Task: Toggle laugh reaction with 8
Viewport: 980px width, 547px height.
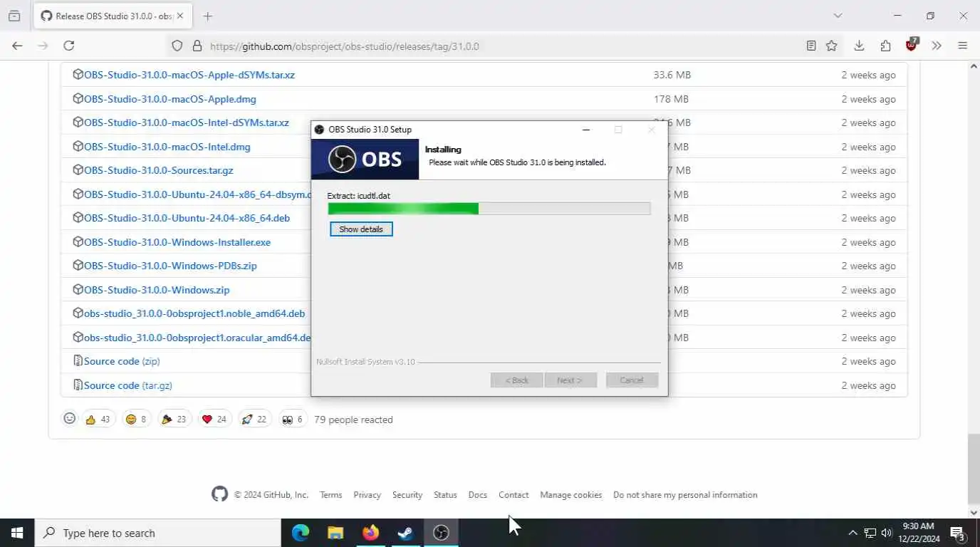Action: pos(136,420)
